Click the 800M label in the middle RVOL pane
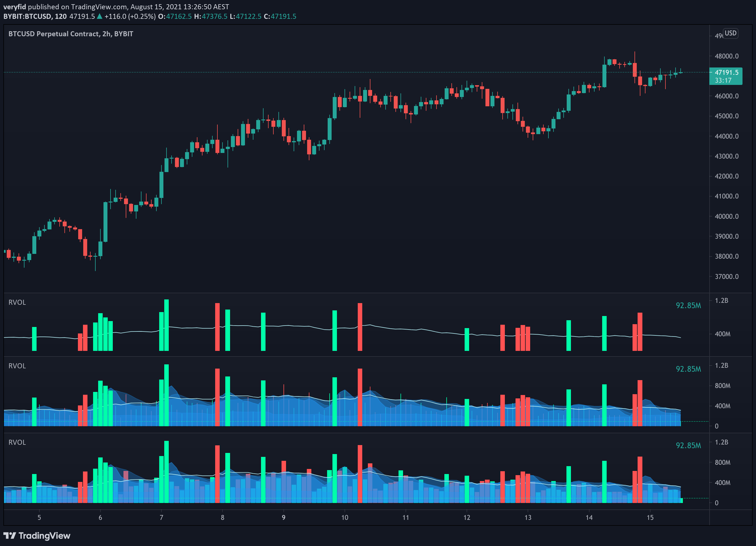 [x=723, y=386]
